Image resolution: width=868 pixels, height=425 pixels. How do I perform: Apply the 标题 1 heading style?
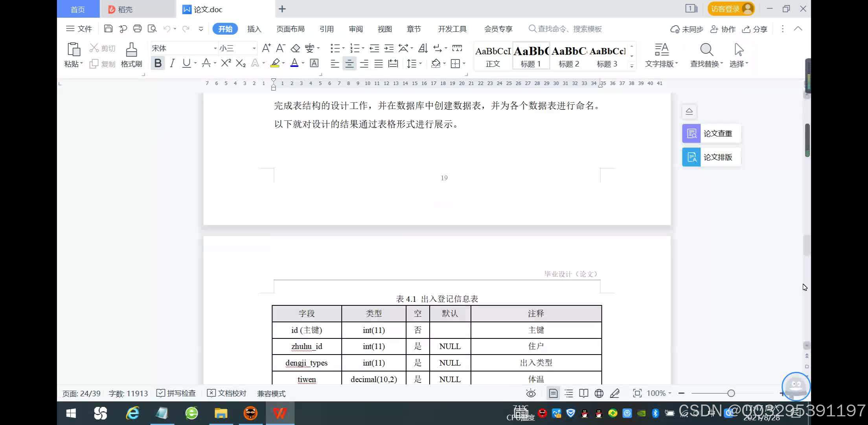[x=531, y=56]
